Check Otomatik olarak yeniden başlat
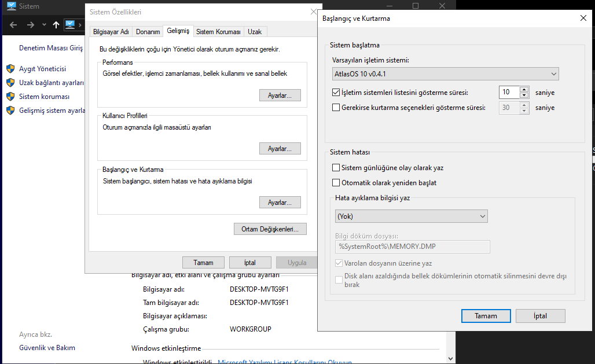Image resolution: width=595 pixels, height=364 pixels. 336,182
